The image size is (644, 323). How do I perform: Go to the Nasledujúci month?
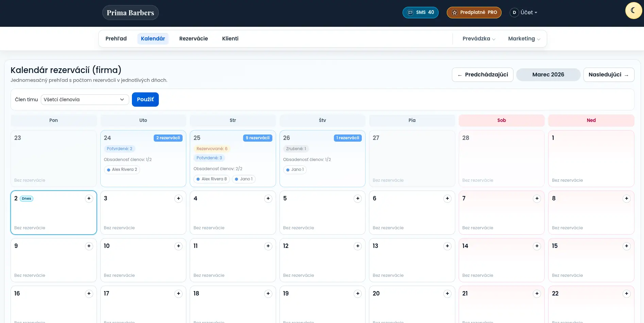click(608, 75)
